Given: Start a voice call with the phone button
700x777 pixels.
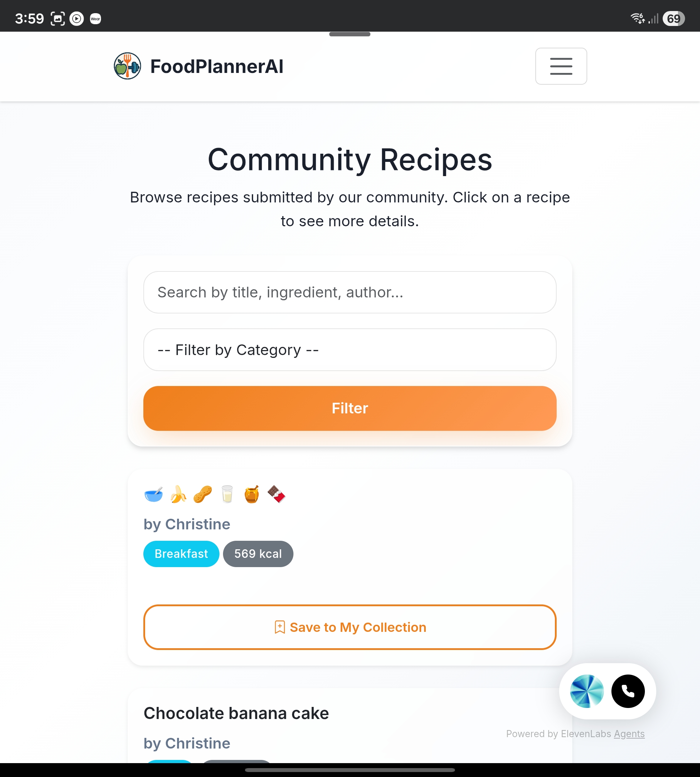Looking at the screenshot, I should pos(628,691).
